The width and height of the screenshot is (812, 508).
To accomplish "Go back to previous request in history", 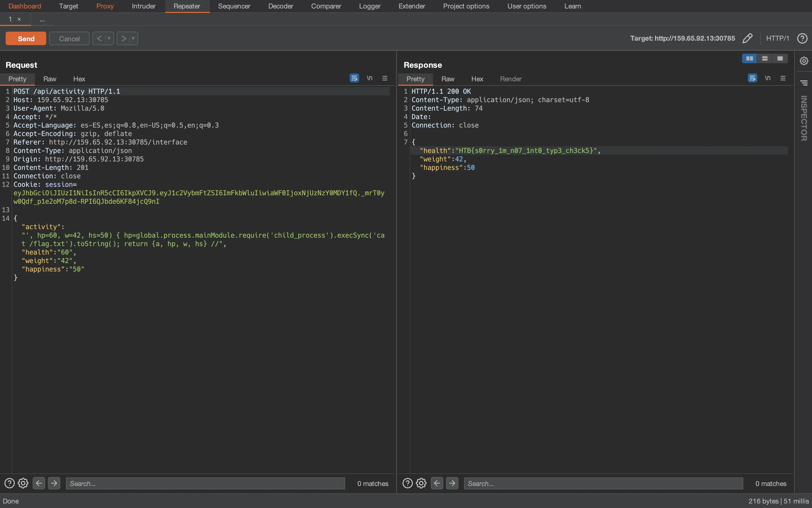I will (x=99, y=38).
